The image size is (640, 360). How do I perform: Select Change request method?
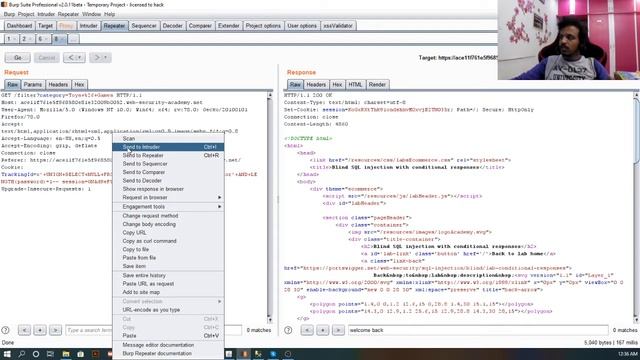tap(168, 216)
